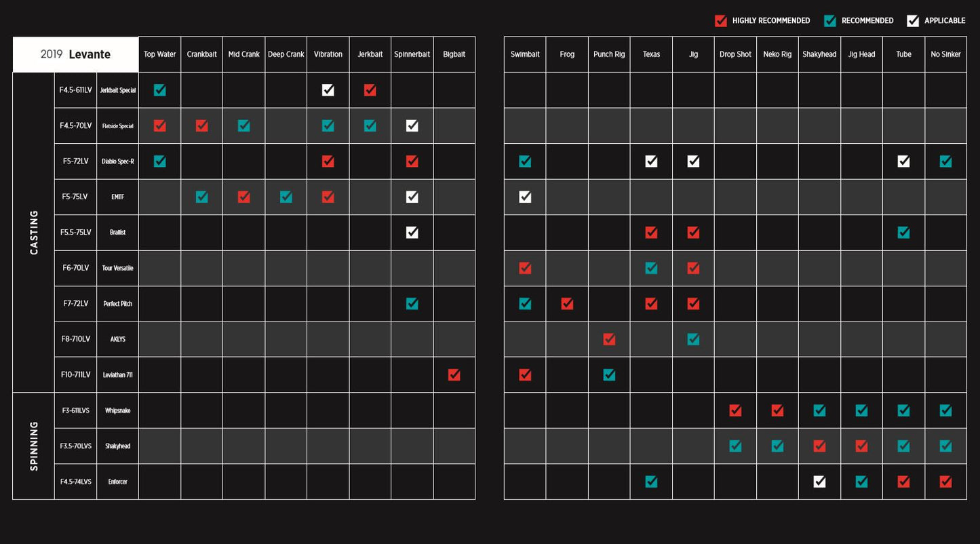
Task: Click the teal Recommended legend icon
Action: coord(830,21)
